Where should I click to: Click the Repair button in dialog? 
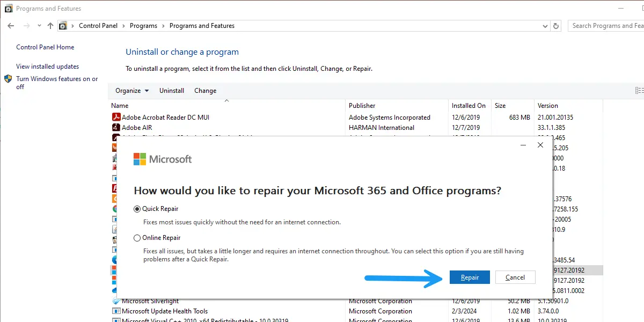coord(470,277)
